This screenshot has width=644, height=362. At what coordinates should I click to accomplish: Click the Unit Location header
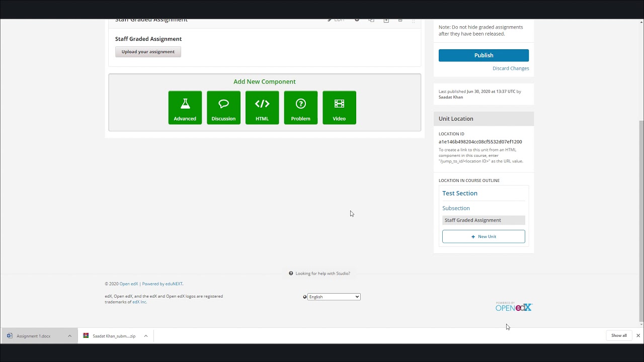point(484,119)
